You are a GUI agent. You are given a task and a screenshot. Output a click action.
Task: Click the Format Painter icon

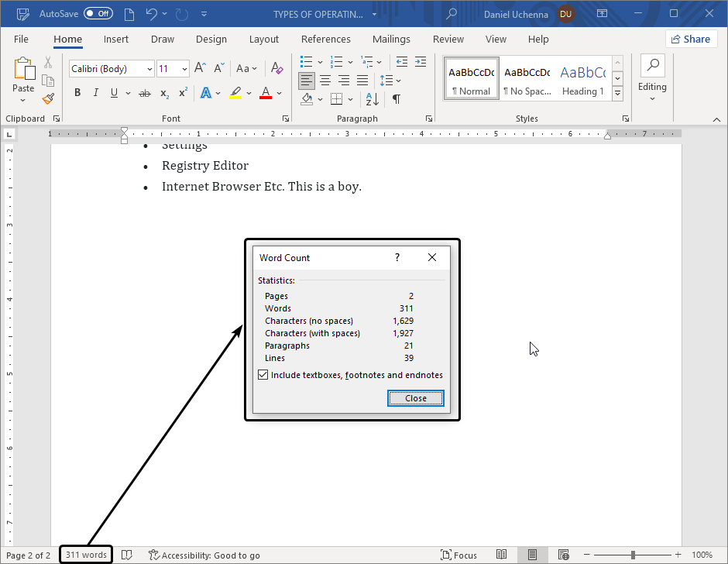[48, 98]
